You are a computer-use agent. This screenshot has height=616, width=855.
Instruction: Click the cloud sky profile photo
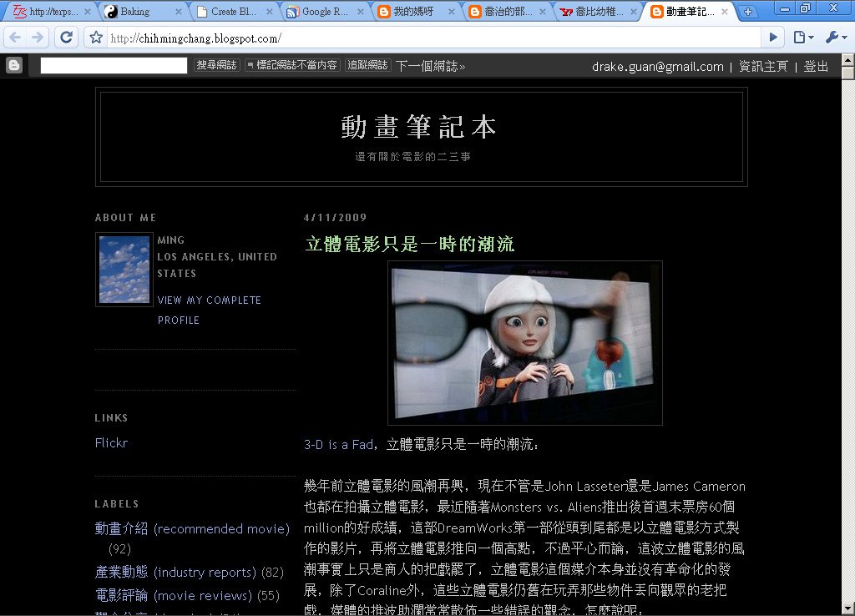(124, 270)
